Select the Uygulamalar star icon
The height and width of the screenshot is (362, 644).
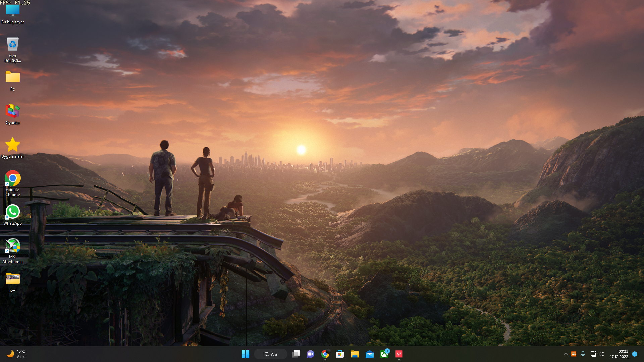[12, 147]
